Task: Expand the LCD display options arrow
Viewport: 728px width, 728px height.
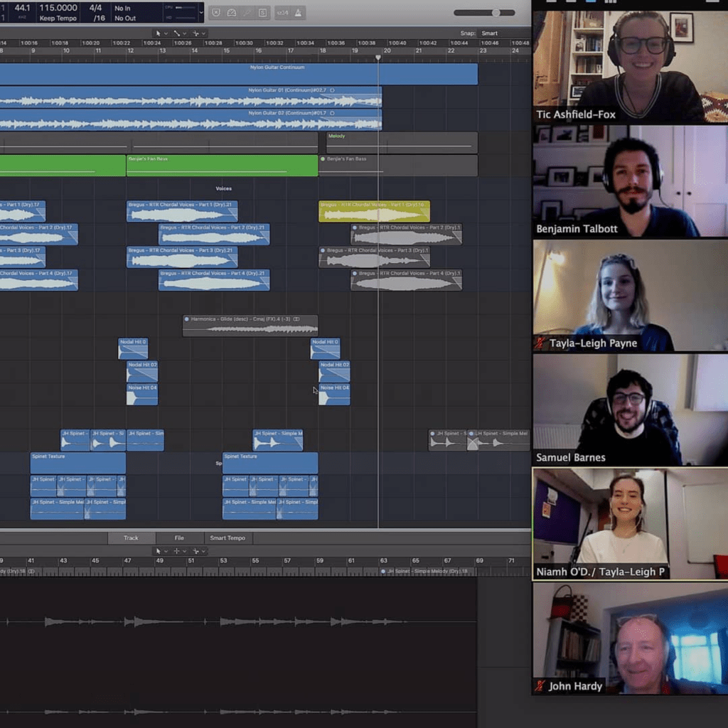Action: point(201,12)
